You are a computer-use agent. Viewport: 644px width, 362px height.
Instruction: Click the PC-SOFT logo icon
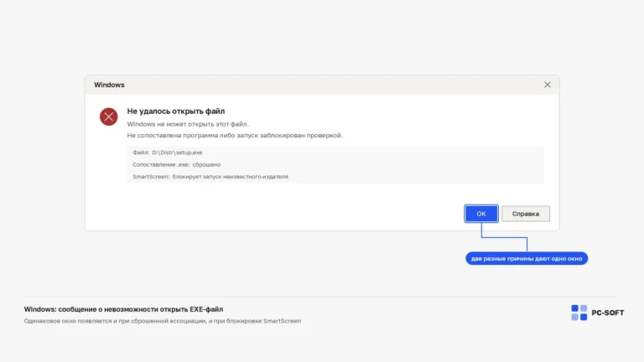click(x=579, y=313)
